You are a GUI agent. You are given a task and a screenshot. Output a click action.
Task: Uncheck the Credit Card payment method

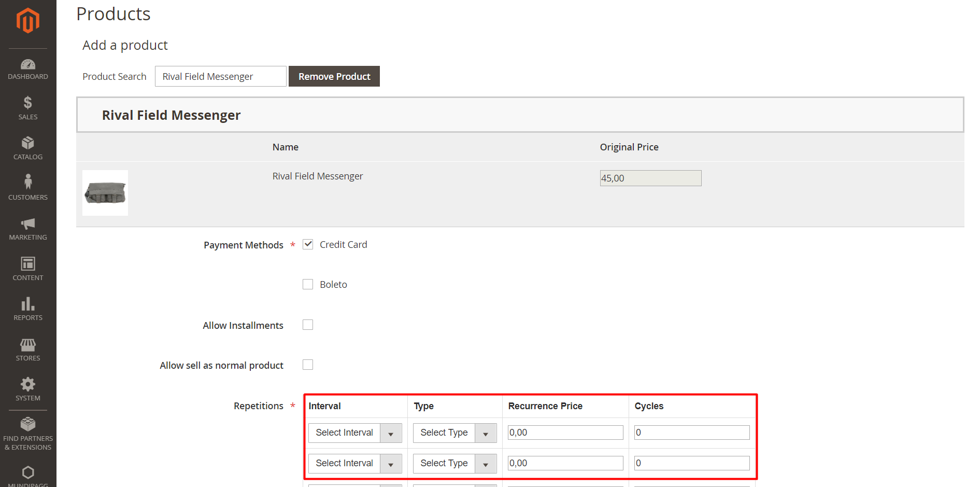tap(308, 244)
